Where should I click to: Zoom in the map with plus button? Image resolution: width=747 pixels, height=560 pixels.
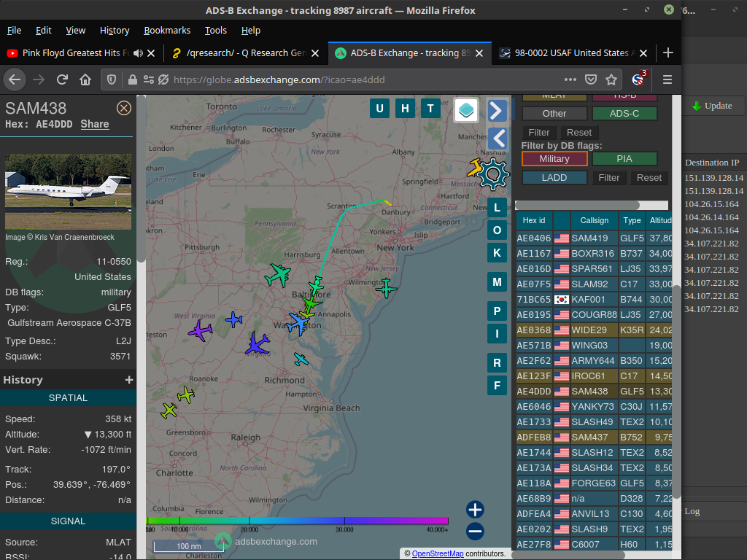[x=475, y=510]
